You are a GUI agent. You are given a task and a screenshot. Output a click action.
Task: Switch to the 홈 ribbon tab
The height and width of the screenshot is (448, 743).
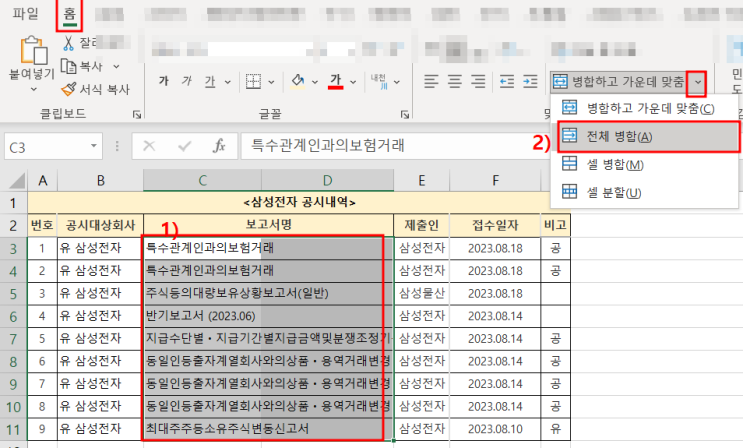[x=69, y=14]
